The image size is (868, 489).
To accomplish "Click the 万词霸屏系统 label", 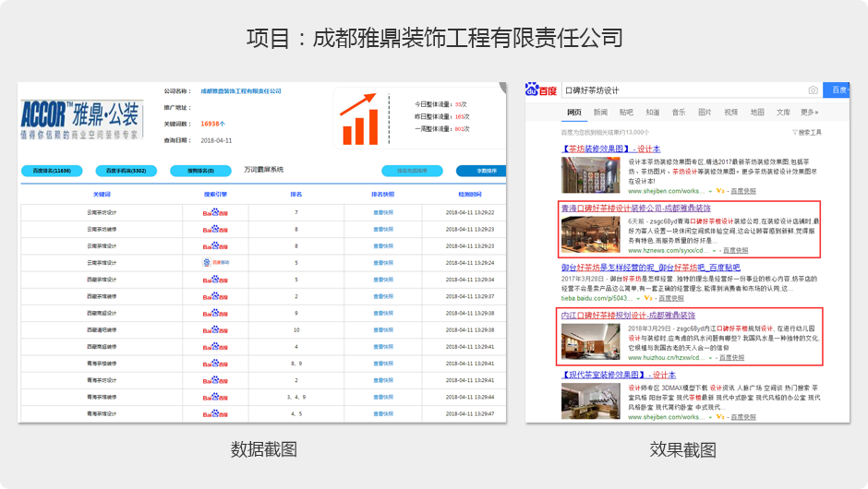I will tap(263, 169).
